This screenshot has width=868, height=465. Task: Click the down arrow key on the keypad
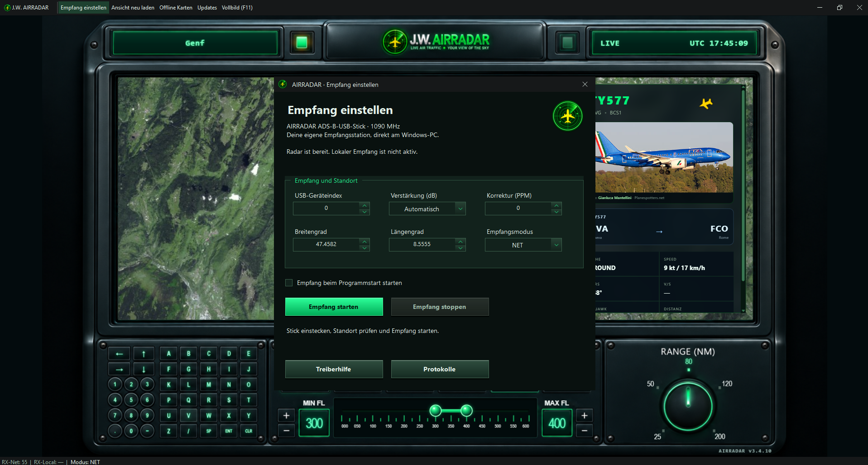pos(144,369)
